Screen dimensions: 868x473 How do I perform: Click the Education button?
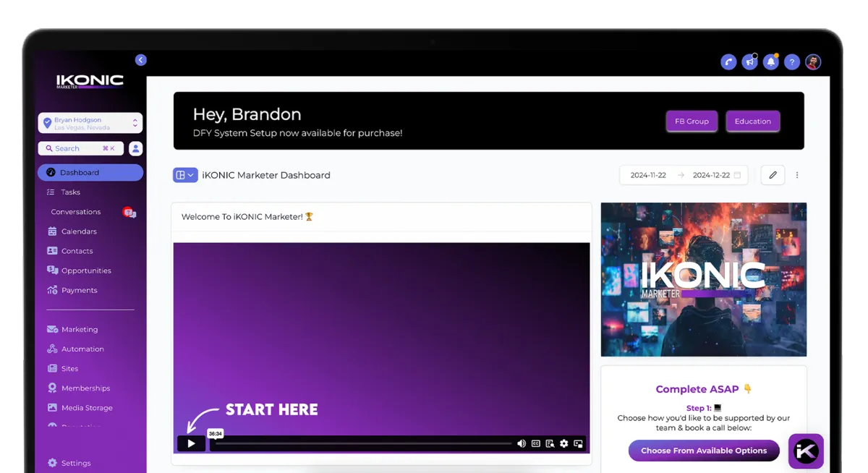(x=752, y=122)
